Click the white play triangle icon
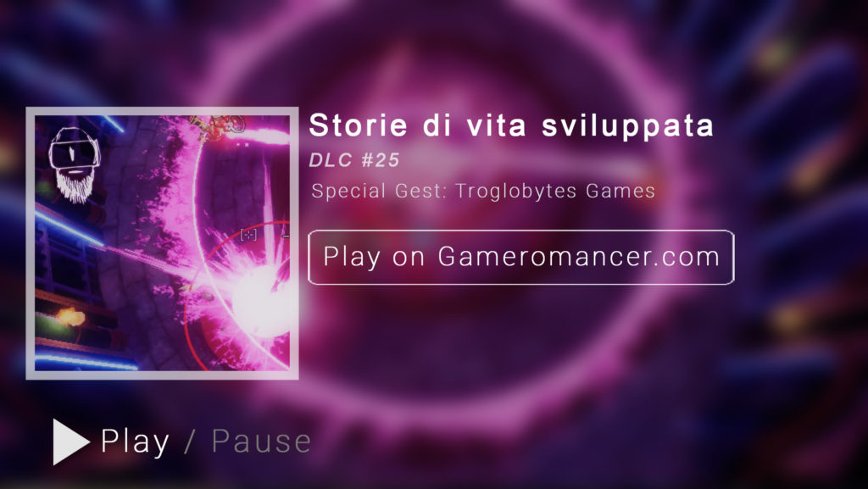Image resolution: width=868 pixels, height=489 pixels. point(70,442)
